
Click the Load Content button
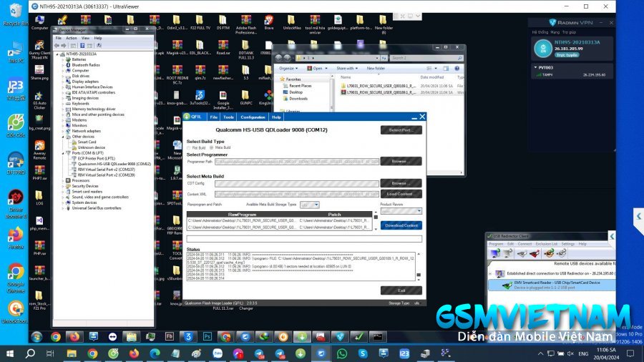[x=401, y=194]
